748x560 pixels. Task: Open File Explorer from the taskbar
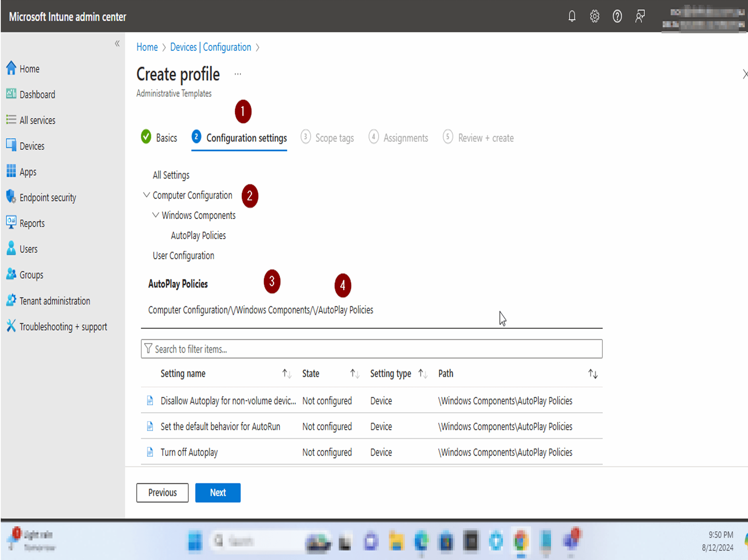coord(396,541)
